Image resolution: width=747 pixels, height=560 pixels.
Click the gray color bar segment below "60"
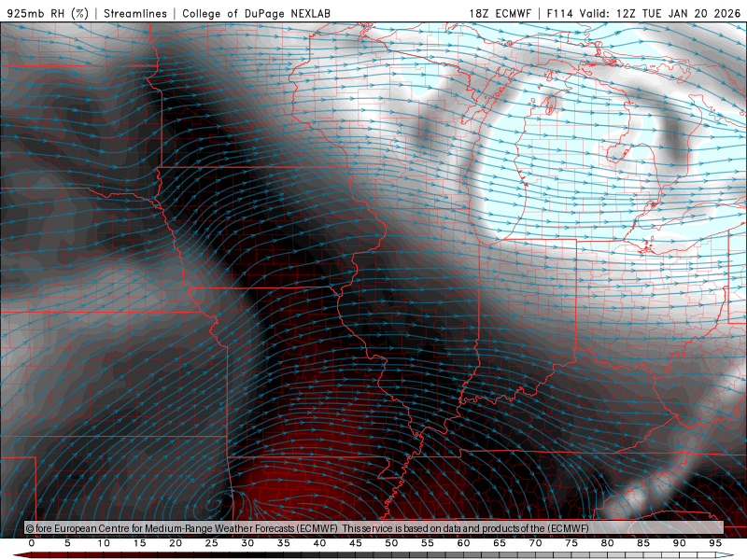(463, 555)
